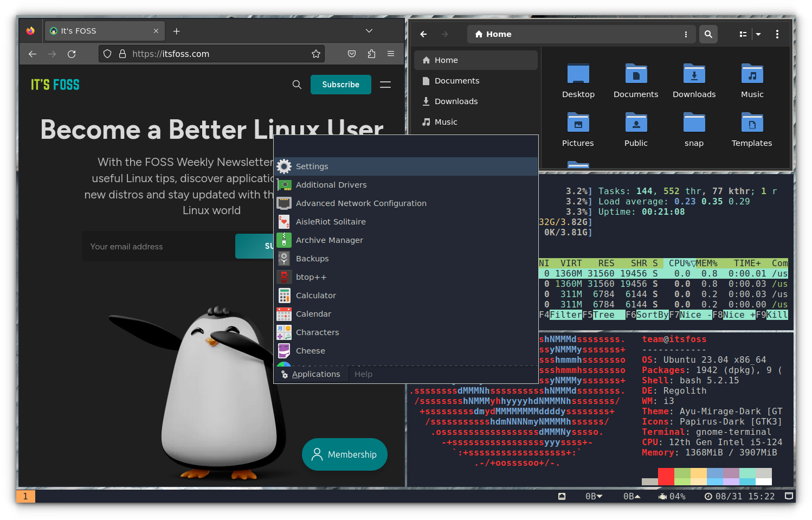
Task: Click workspace 1 indicator in i3 bar
Action: 25,496
